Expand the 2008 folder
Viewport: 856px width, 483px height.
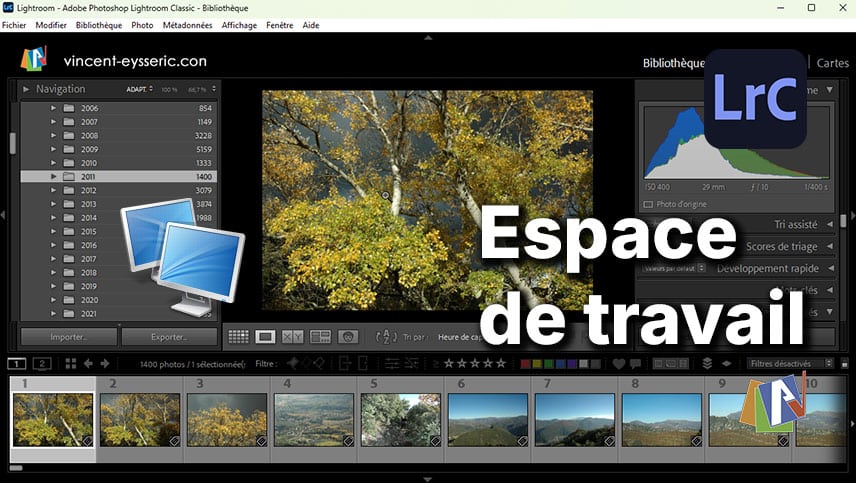coord(53,135)
